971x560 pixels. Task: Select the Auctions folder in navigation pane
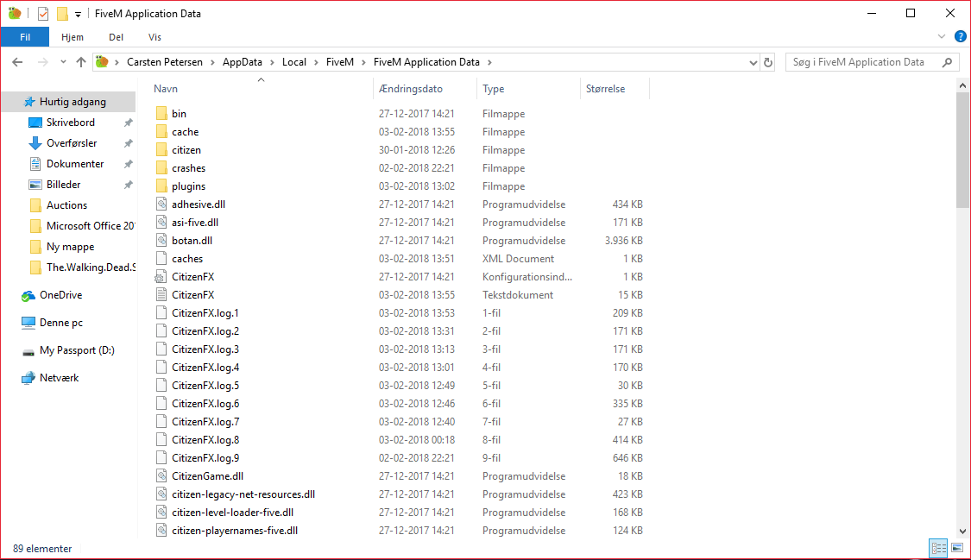(66, 205)
